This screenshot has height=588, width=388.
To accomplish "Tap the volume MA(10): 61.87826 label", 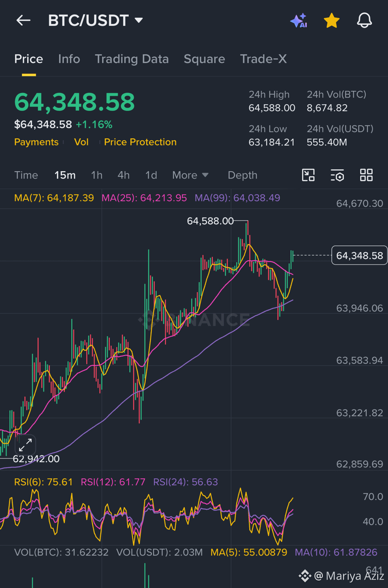I will (336, 552).
